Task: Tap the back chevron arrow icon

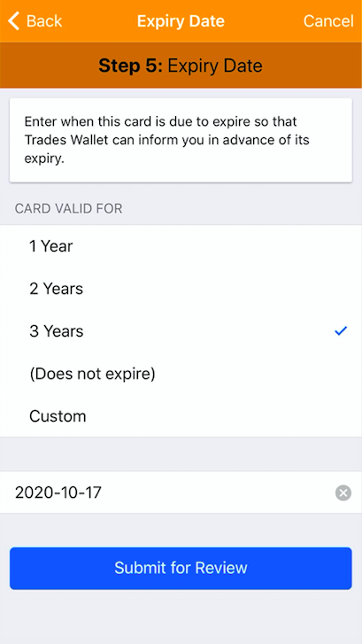Action: click(13, 21)
